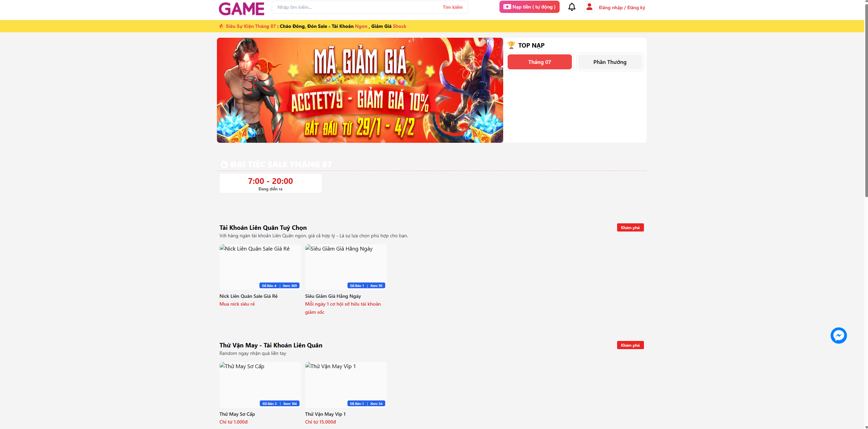The image size is (868, 429).
Task: Open Khám phá for Liên Quân accounts
Action: [x=630, y=227]
